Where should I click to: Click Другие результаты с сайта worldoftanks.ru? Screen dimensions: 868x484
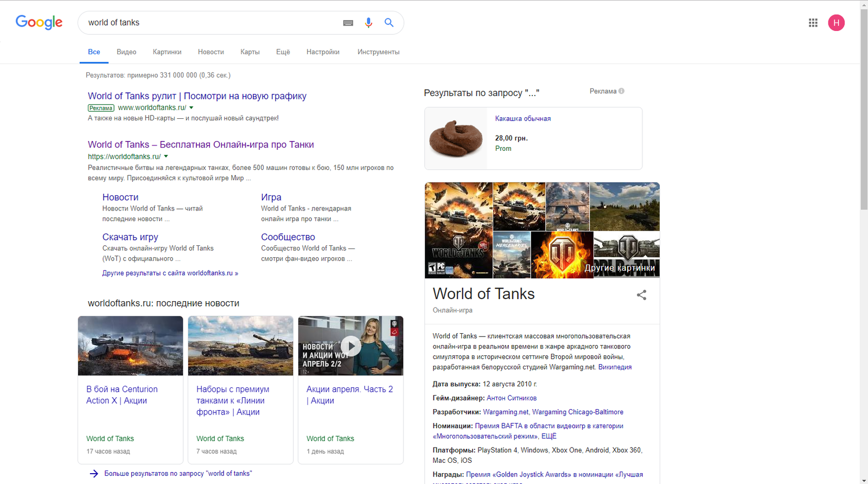170,273
